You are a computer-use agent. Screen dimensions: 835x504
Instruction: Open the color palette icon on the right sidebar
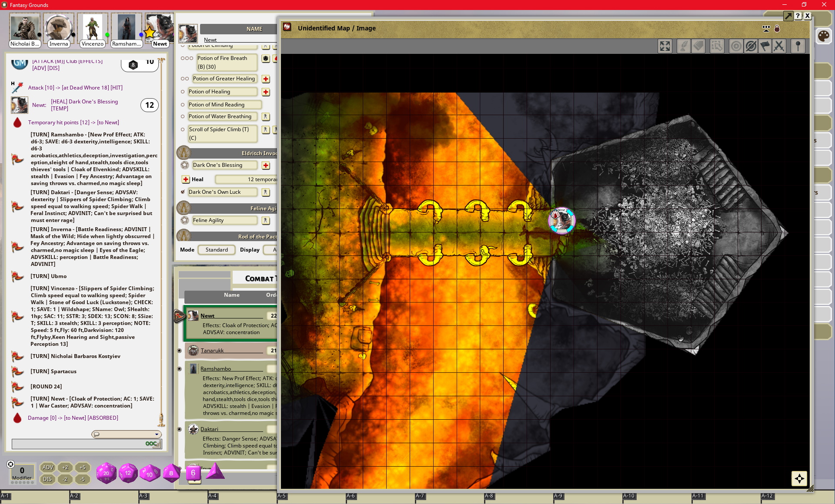pos(823,36)
